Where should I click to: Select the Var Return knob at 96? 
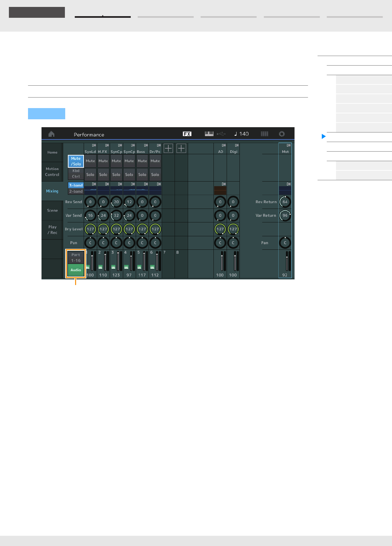285,216
